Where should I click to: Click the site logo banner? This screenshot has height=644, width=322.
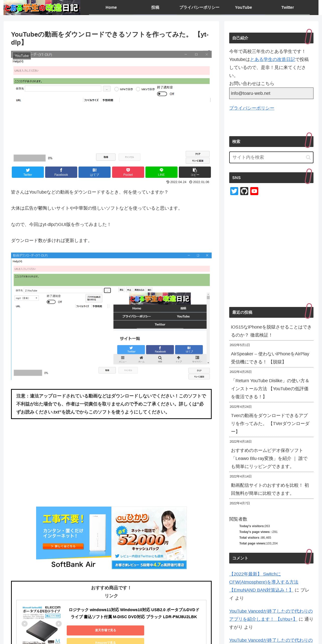pos(42,8)
